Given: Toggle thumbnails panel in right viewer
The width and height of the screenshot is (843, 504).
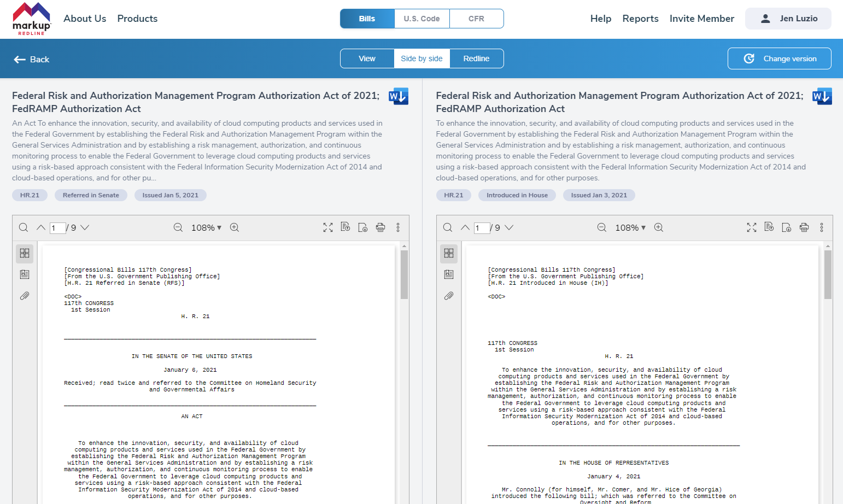Looking at the screenshot, I should click(449, 253).
